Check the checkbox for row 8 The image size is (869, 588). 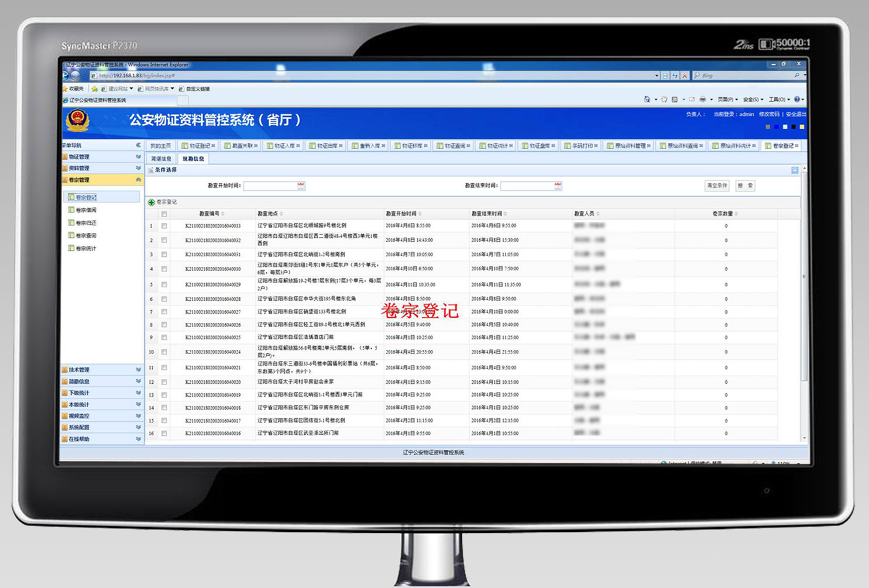tap(164, 325)
